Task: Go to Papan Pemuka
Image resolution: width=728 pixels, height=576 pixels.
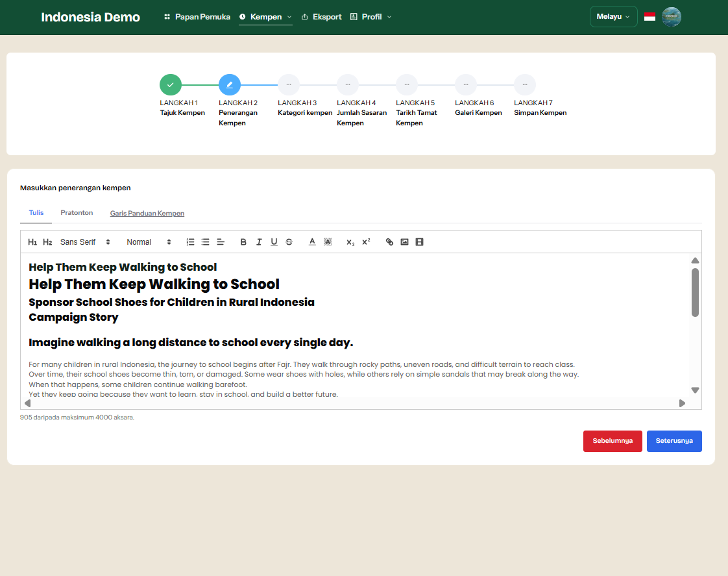Action: [197, 17]
